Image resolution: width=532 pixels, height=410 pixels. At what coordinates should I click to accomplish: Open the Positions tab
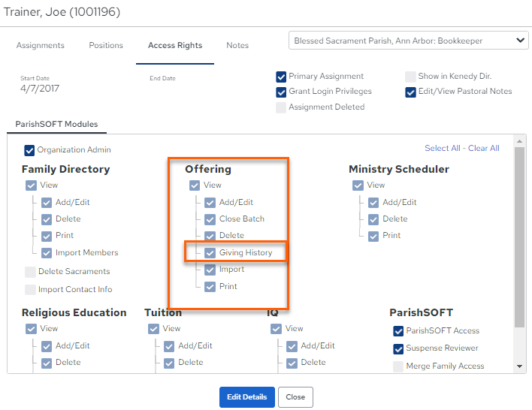106,45
